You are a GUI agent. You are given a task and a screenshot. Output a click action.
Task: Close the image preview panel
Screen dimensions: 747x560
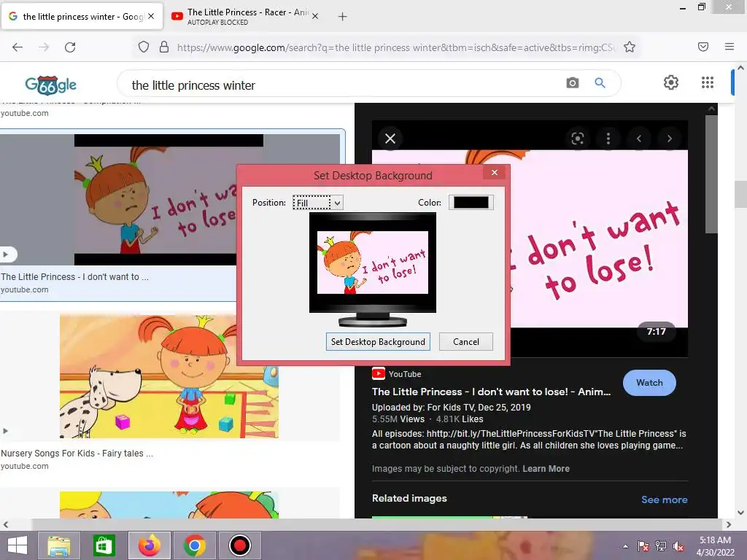pyautogui.click(x=390, y=139)
